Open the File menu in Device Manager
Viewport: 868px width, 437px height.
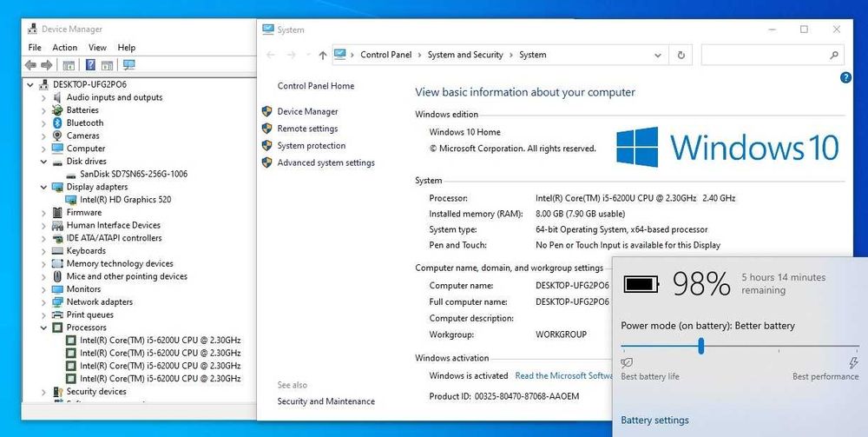(x=35, y=48)
